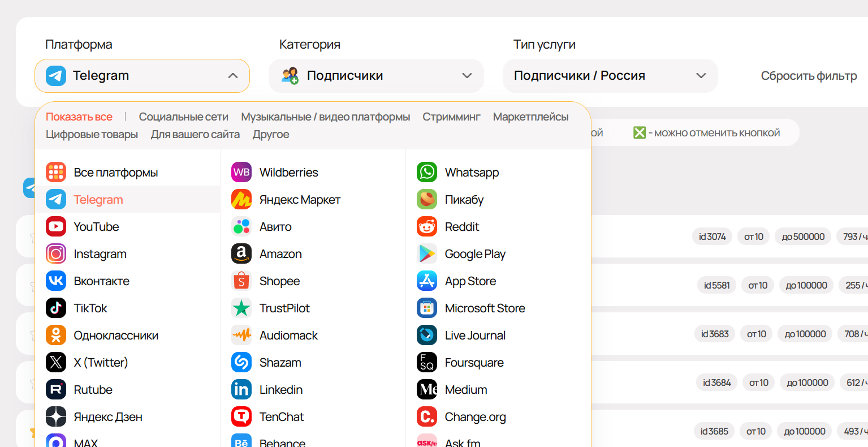
Task: Click the id 3074 service badge
Action: [712, 237]
